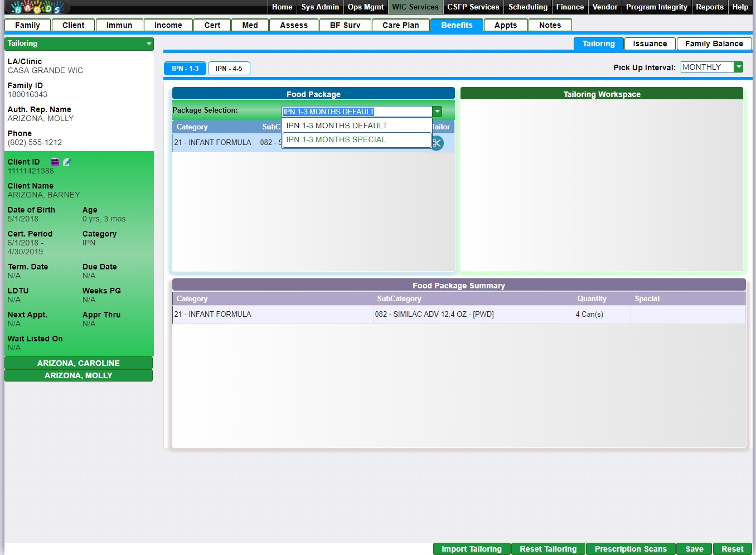Open the Package Selection dropdown arrow
This screenshot has height=555, width=756.
438,112
